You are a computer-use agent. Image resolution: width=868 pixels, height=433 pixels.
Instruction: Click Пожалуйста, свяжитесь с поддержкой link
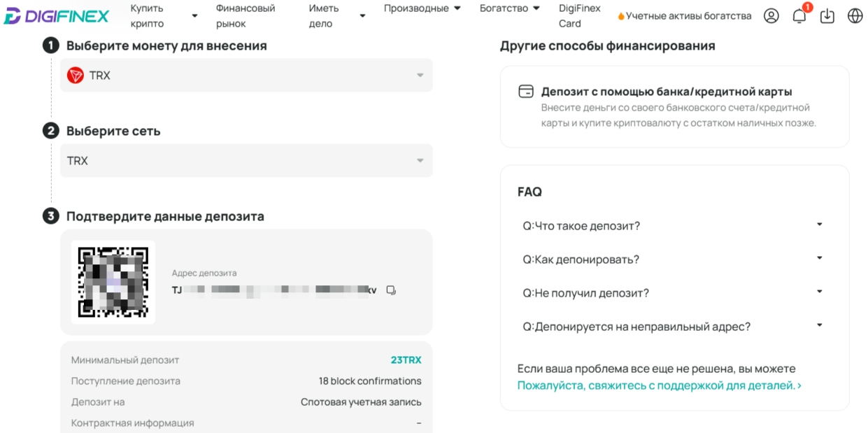(660, 385)
